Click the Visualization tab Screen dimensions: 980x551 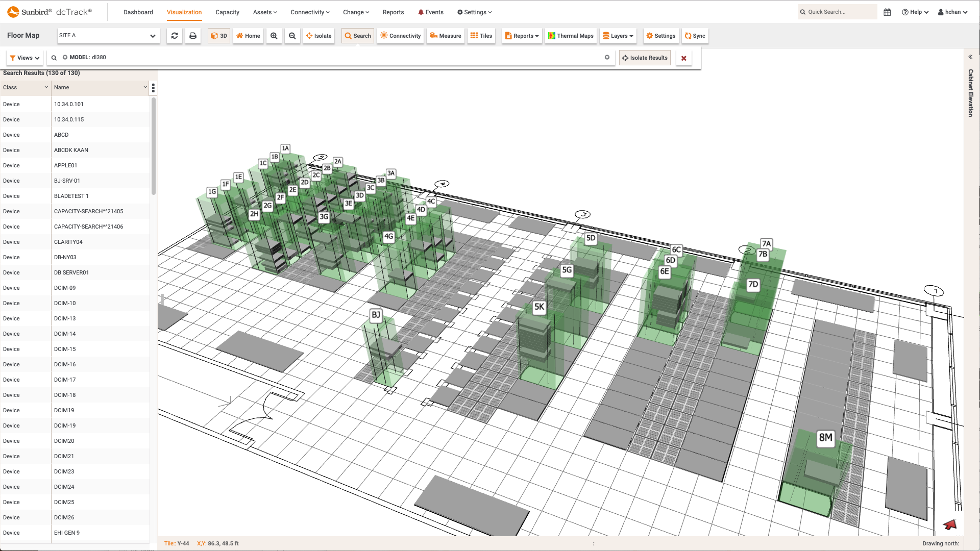(184, 12)
